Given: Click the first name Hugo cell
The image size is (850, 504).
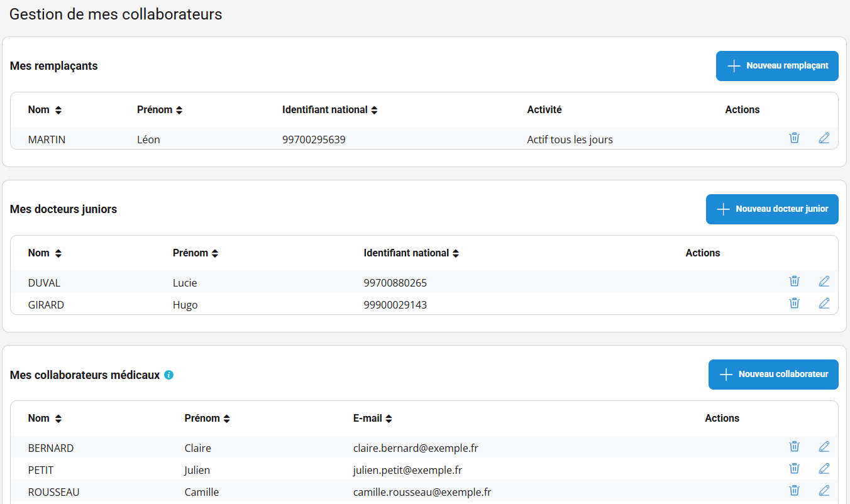Looking at the screenshot, I should coord(185,305).
